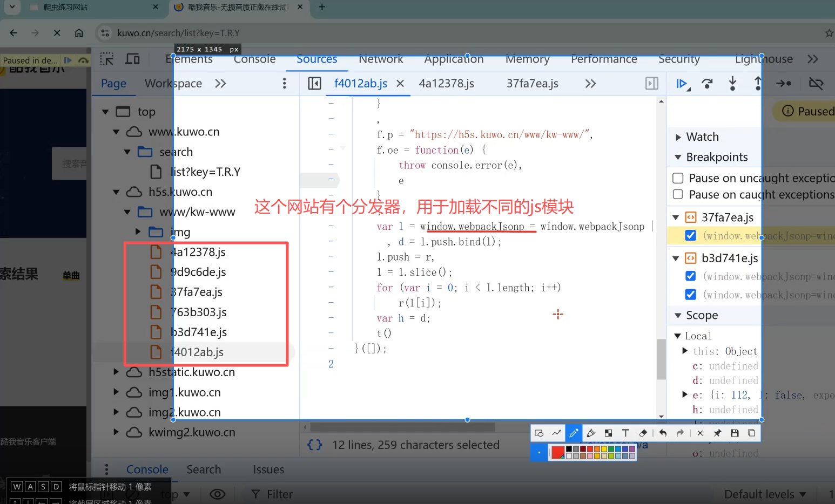Step out of current function

(x=758, y=83)
